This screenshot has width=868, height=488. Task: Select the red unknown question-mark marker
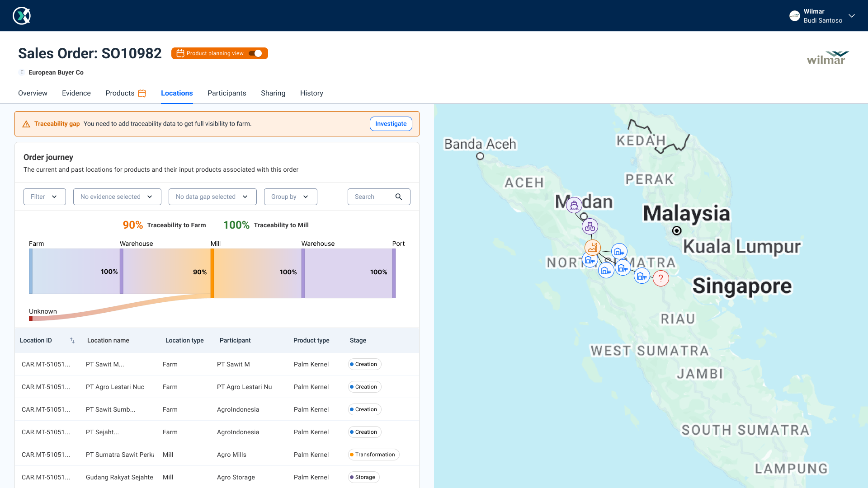pyautogui.click(x=661, y=278)
